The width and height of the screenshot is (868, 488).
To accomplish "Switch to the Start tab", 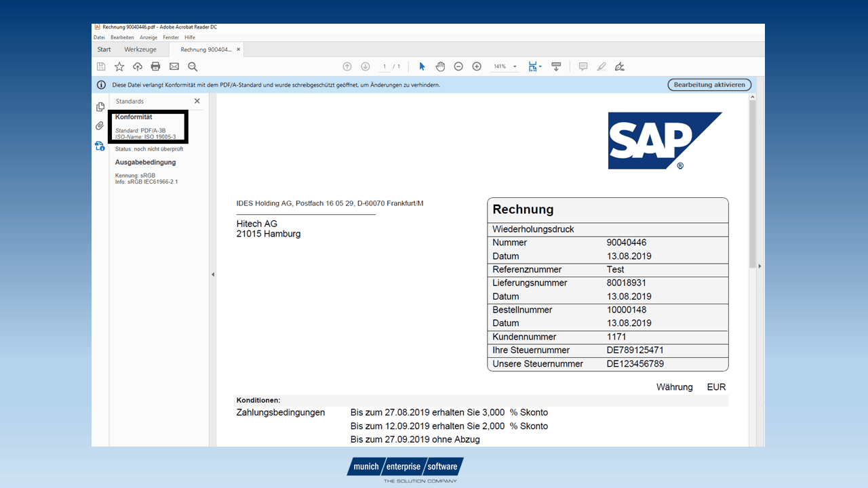I will (104, 49).
